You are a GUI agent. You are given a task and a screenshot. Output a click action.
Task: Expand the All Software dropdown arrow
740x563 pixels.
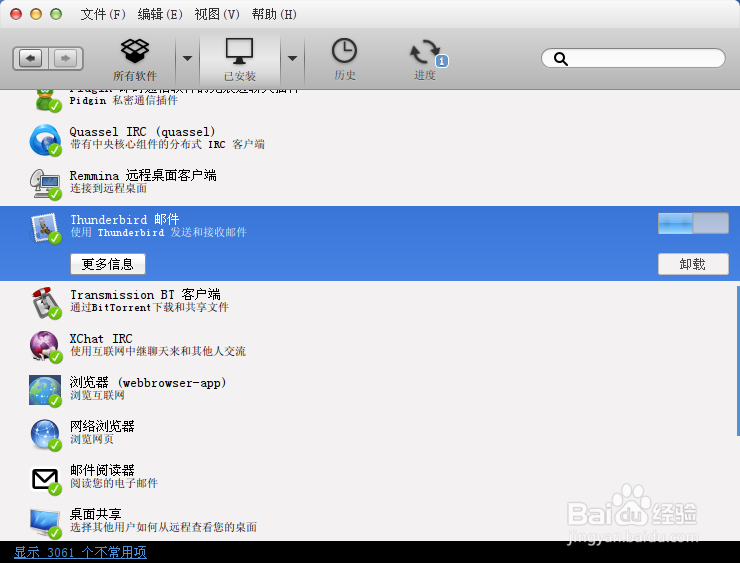[187, 59]
